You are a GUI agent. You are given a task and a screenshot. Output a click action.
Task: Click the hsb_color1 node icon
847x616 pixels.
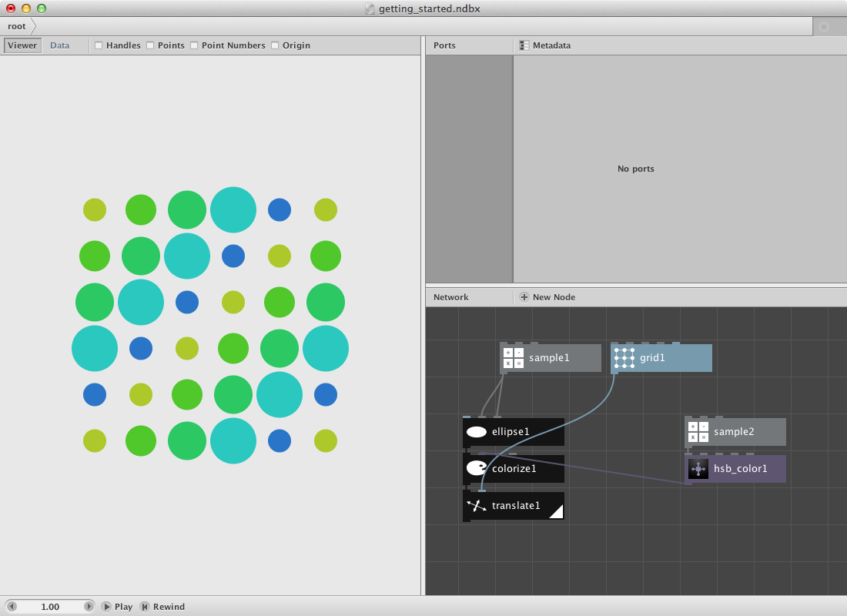click(698, 468)
